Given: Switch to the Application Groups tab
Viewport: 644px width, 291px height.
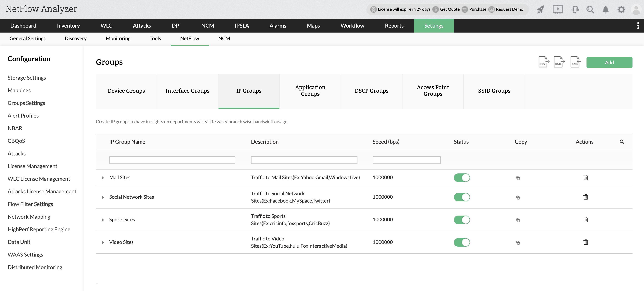Looking at the screenshot, I should coord(310,91).
